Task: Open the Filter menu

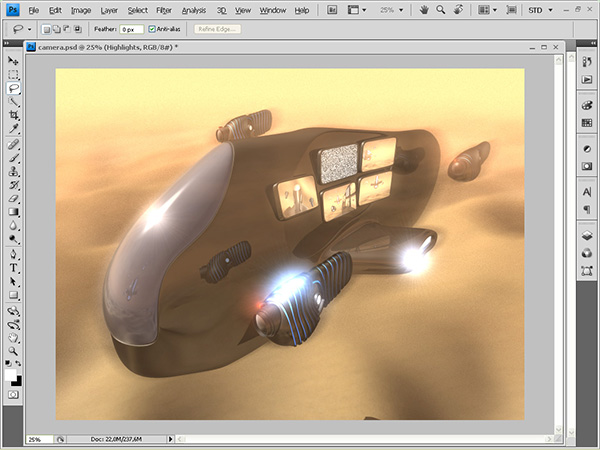Action: (165, 10)
